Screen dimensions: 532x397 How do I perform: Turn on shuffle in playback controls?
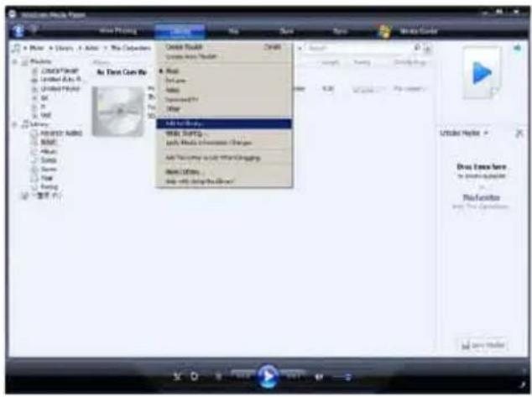point(177,377)
